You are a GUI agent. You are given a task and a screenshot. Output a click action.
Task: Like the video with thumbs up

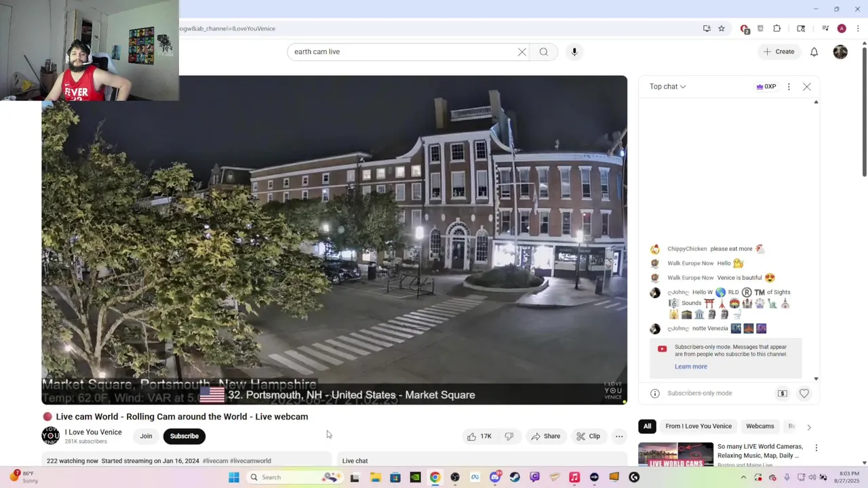(479, 436)
